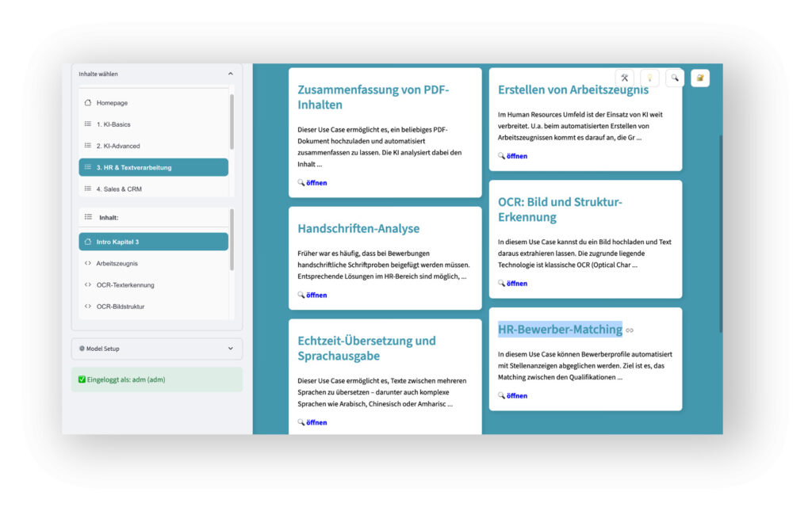Click the light bulb icon button
This screenshot has height=511, width=812.
pyautogui.click(x=649, y=78)
